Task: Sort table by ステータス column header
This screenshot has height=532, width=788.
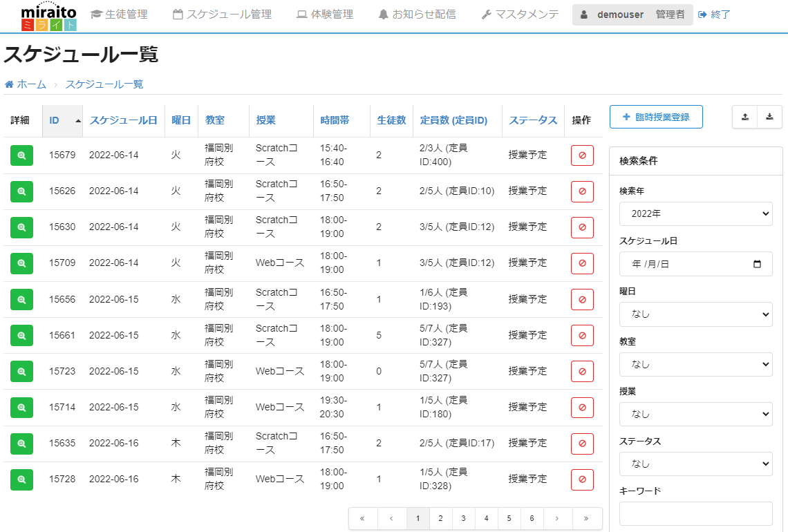Action: 533,121
